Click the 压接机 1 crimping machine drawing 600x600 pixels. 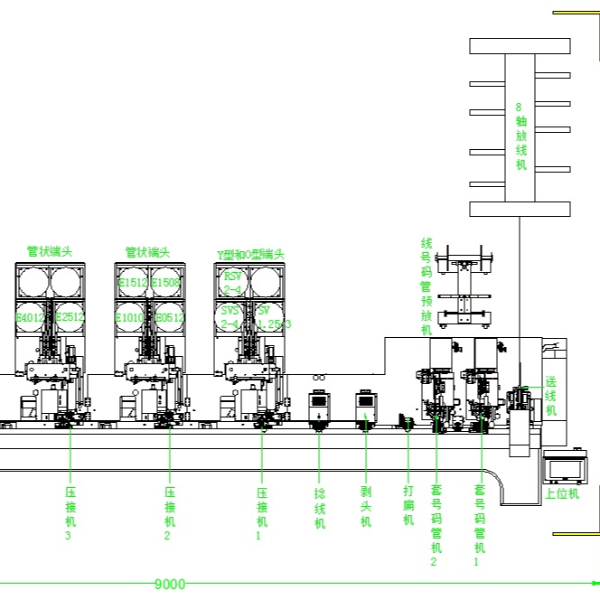(x=249, y=385)
